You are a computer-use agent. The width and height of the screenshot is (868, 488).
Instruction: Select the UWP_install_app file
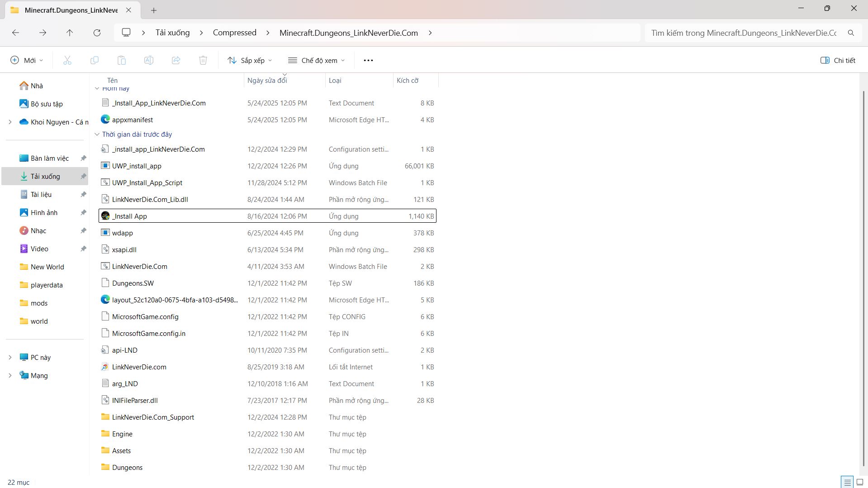[137, 166]
